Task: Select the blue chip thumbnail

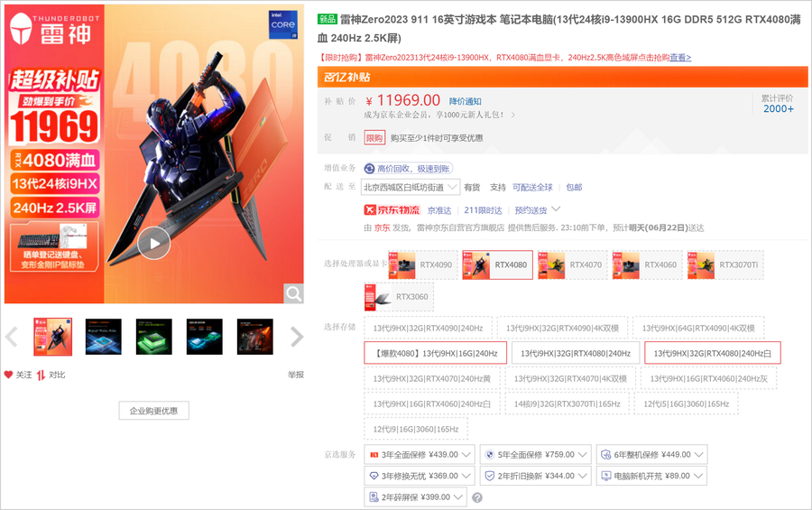Action: pos(103,337)
